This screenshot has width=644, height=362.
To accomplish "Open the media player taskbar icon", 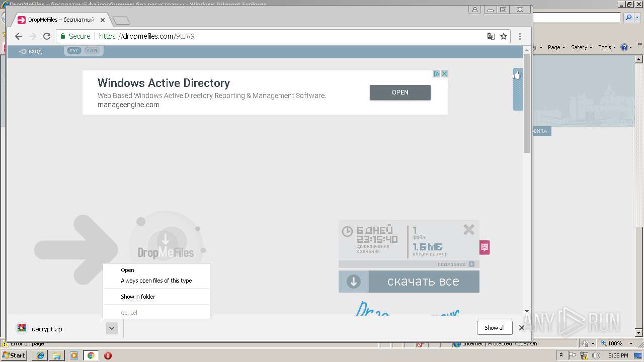I will (74, 355).
